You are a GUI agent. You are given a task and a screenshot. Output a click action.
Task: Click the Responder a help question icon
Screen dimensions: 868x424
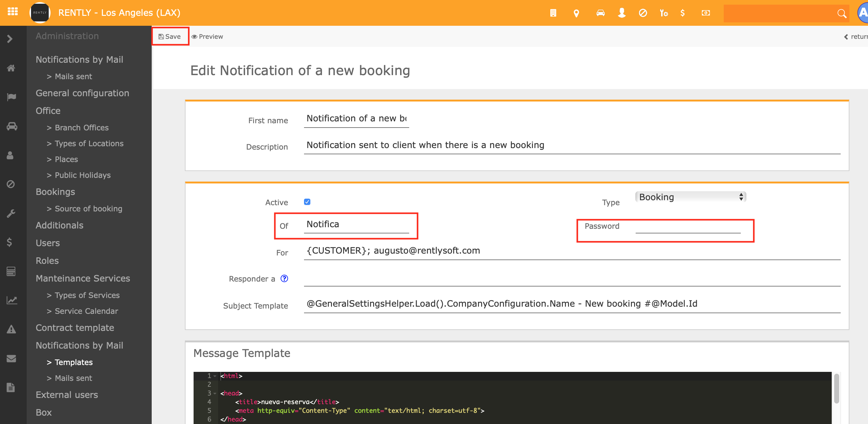284,278
